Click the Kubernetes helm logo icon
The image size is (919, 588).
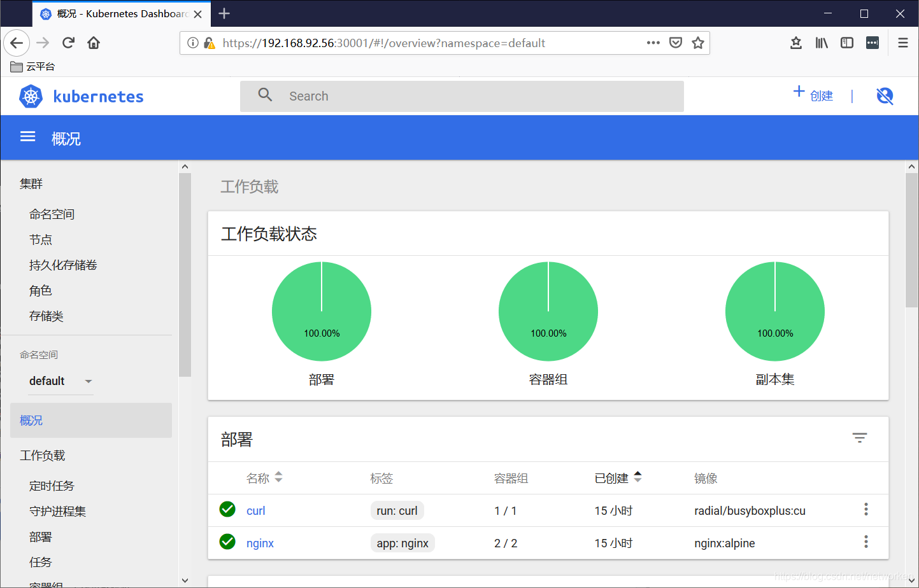pyautogui.click(x=31, y=96)
